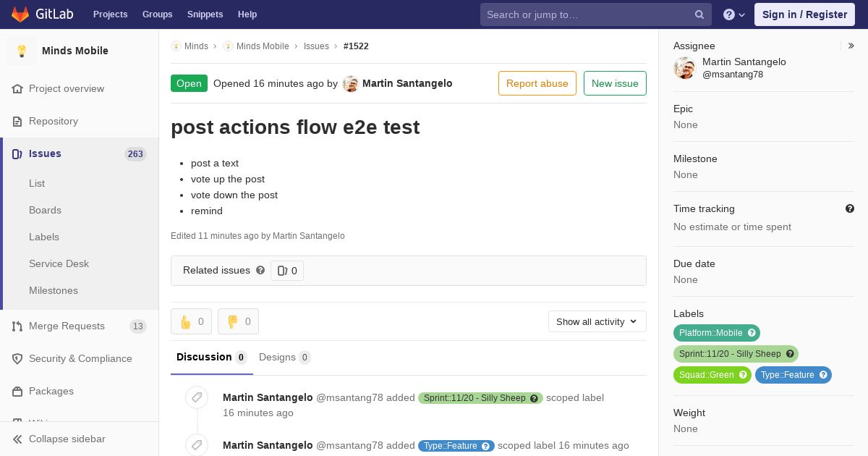Click the Minds Mobile lightbulb project avatar

tap(22, 51)
